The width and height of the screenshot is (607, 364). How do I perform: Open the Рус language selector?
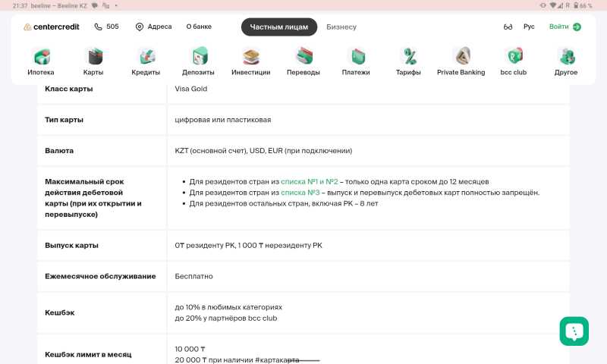pyautogui.click(x=529, y=27)
